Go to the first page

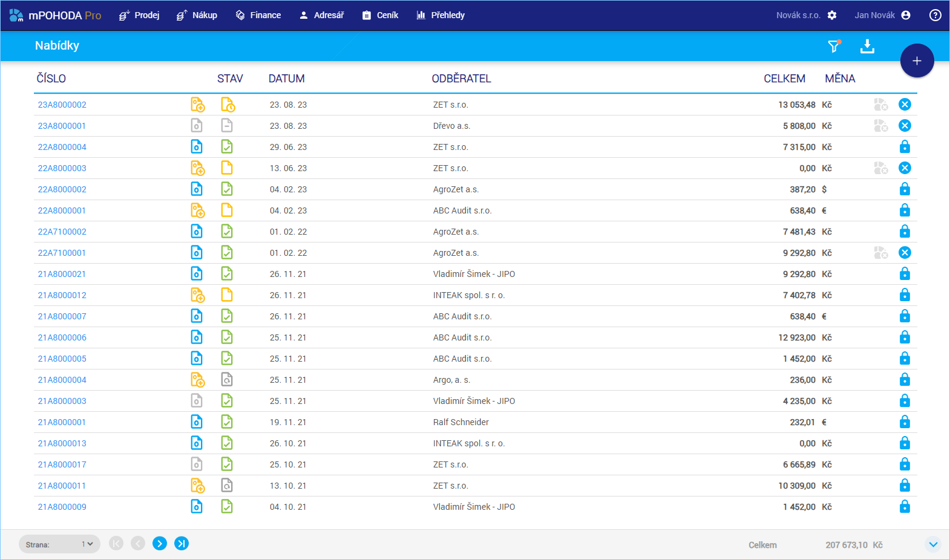click(x=116, y=544)
